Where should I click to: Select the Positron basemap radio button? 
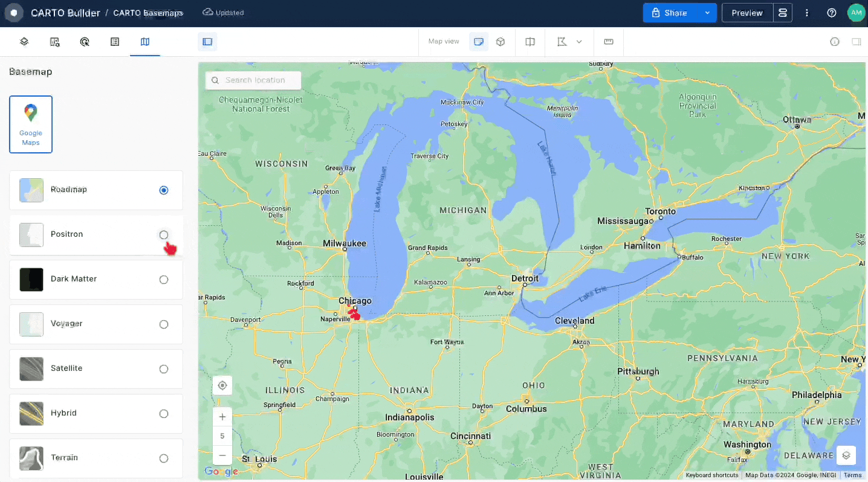point(164,235)
